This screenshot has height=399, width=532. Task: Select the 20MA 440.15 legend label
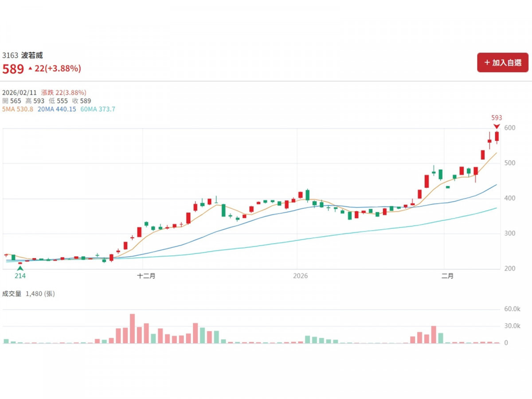(x=56, y=109)
